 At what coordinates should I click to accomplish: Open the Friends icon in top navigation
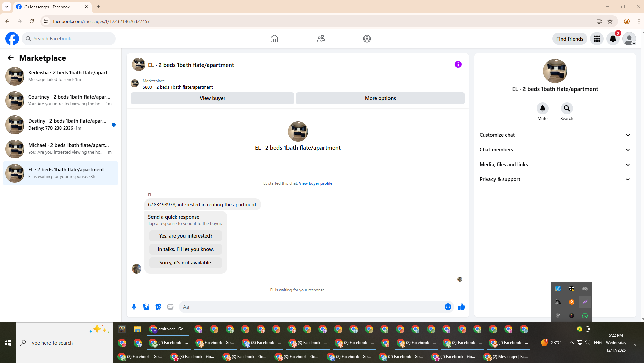321,39
